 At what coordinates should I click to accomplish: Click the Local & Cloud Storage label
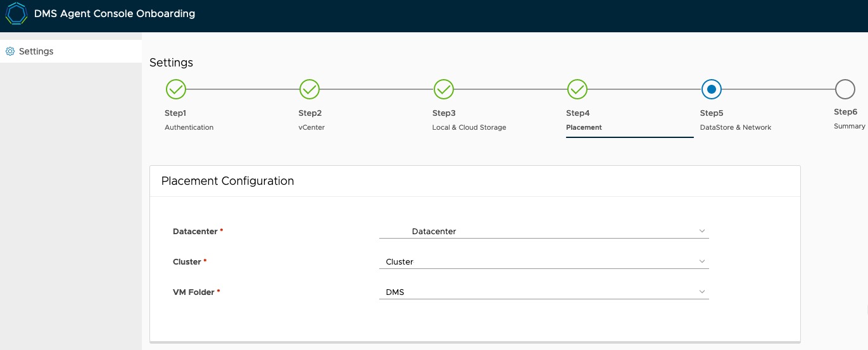(469, 127)
